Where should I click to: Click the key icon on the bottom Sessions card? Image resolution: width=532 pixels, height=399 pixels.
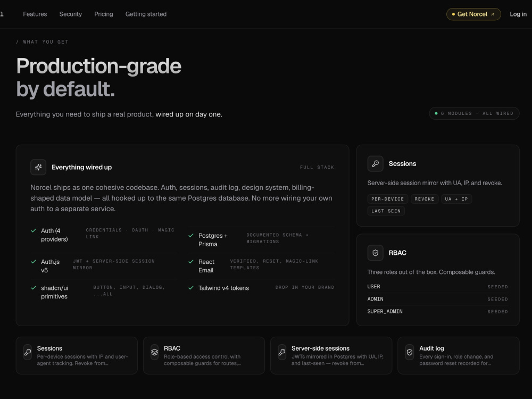[28, 352]
